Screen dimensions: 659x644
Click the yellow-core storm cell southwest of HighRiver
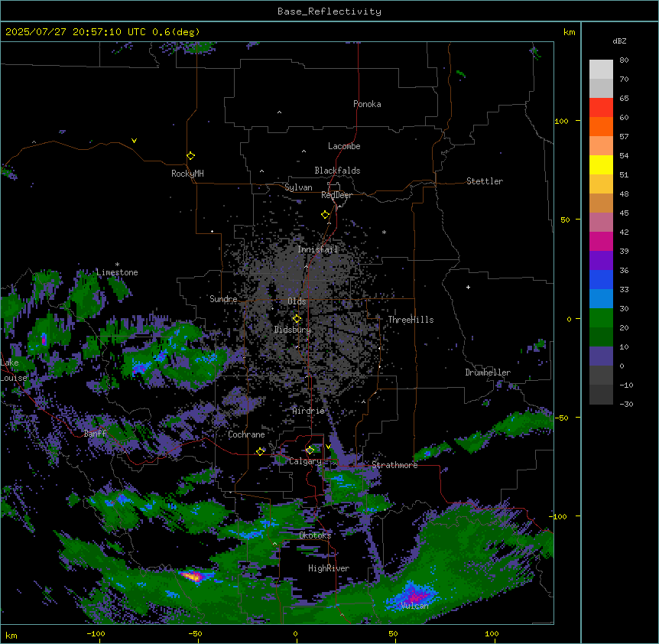[194, 575]
